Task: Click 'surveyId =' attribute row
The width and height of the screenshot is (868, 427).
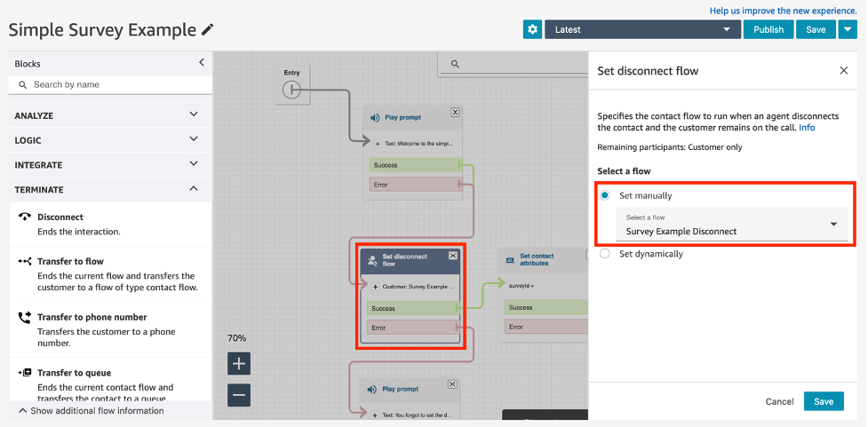Action: click(522, 285)
